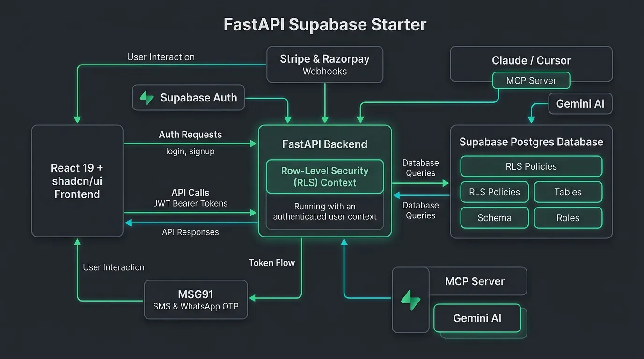
Task: Click the 'MSG91' heading
Action: 196,294
